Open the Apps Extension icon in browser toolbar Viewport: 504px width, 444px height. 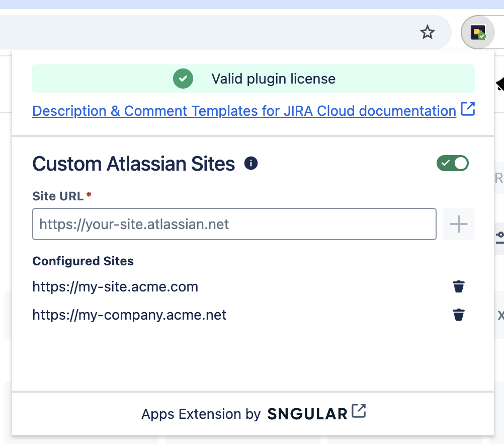pyautogui.click(x=477, y=33)
